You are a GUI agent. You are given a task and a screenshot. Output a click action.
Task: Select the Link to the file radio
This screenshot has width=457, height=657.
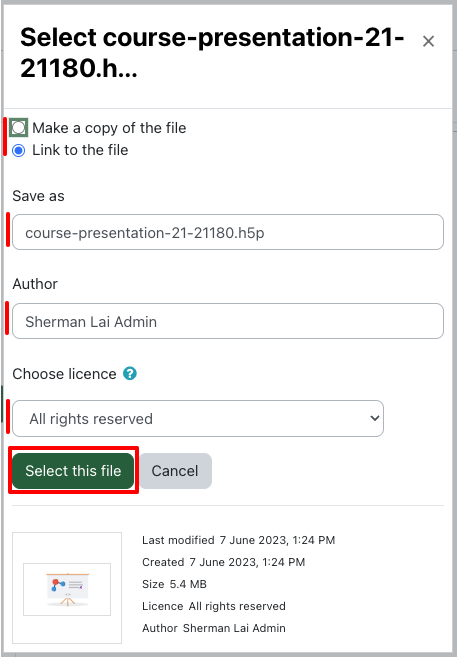click(19, 150)
